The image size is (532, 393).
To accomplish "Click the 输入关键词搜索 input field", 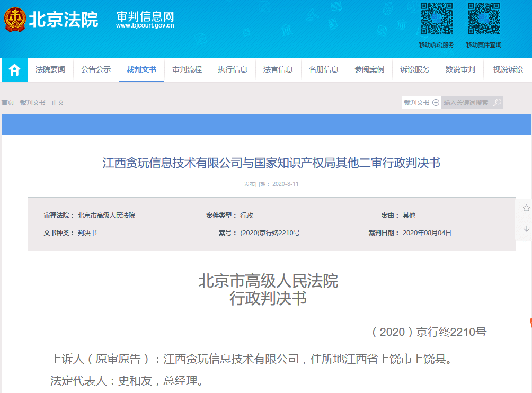I will [x=466, y=102].
